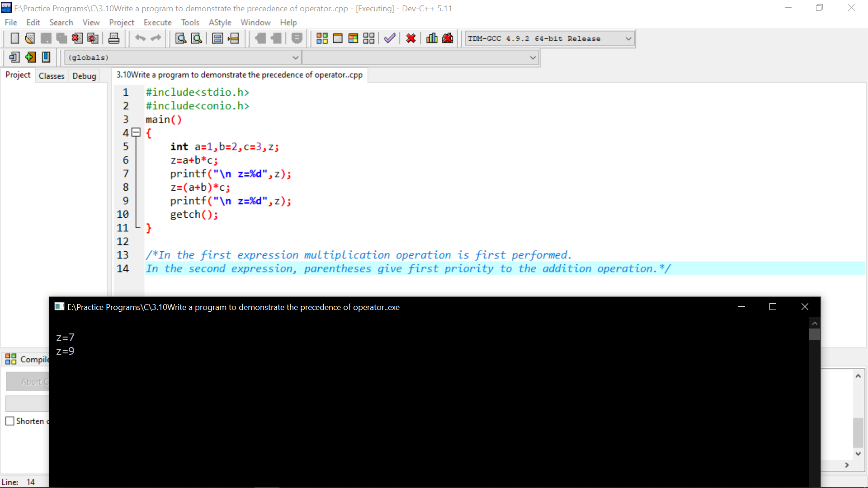Click the Close All files toolbar icon
The image size is (868, 488).
(x=93, y=38)
